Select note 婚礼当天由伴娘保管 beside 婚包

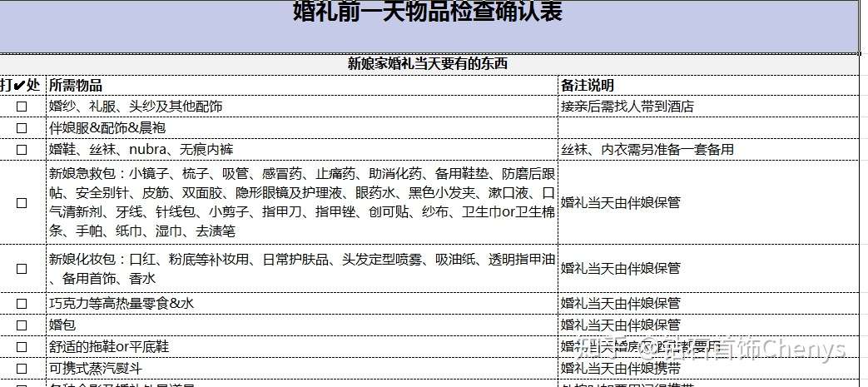click(x=708, y=325)
